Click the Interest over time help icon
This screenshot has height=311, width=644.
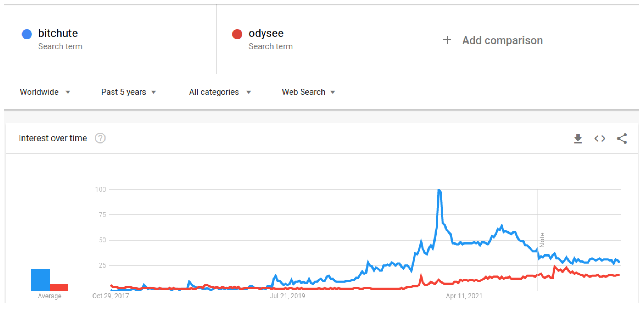tap(100, 138)
